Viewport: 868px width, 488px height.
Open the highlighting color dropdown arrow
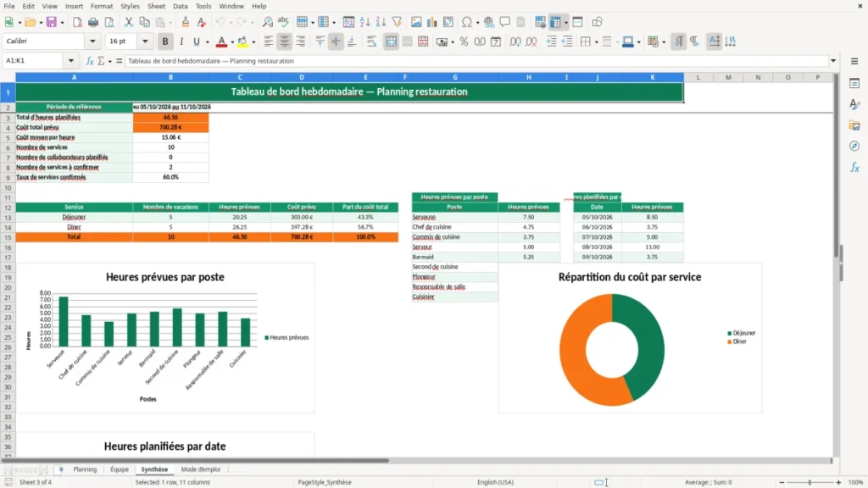tap(253, 42)
